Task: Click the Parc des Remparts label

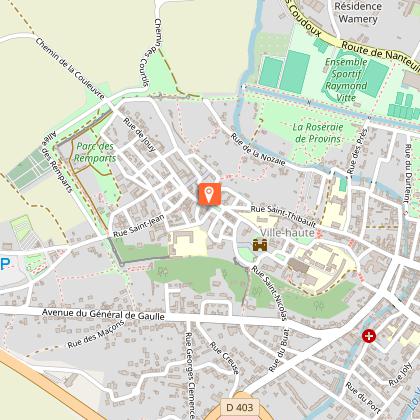Action: (x=95, y=152)
